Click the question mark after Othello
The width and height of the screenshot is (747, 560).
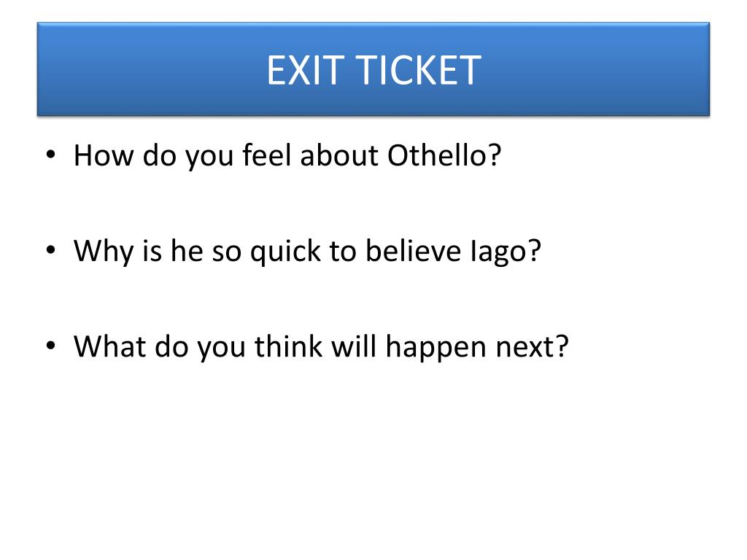(x=495, y=155)
